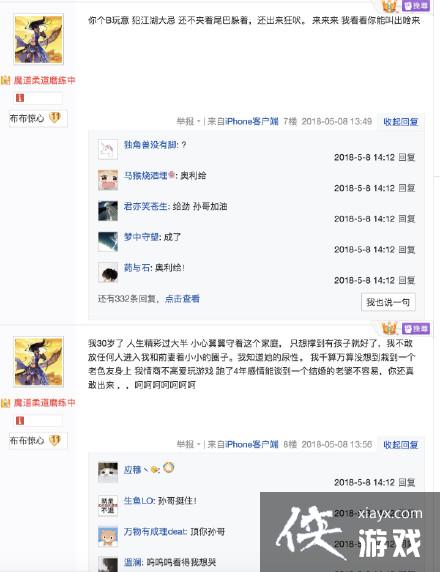The image size is (440, 572).
Task: Expand more replies via 点击查看
Action: point(182,299)
